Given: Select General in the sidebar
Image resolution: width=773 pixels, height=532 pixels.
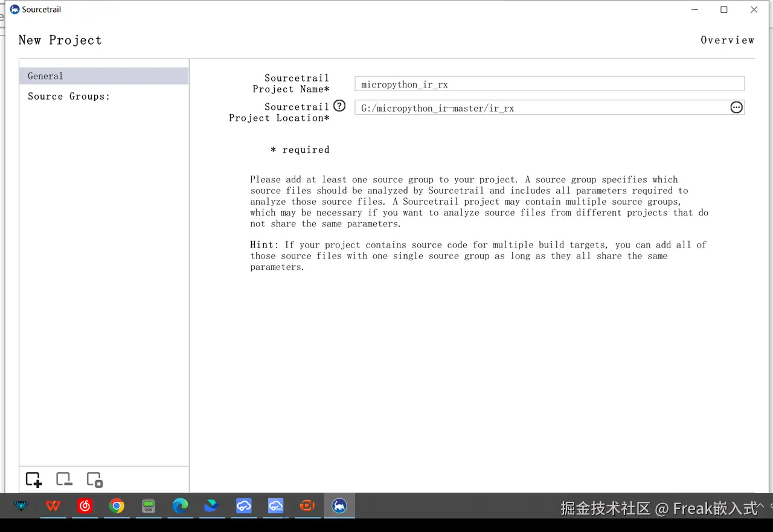Looking at the screenshot, I should click(x=104, y=76).
